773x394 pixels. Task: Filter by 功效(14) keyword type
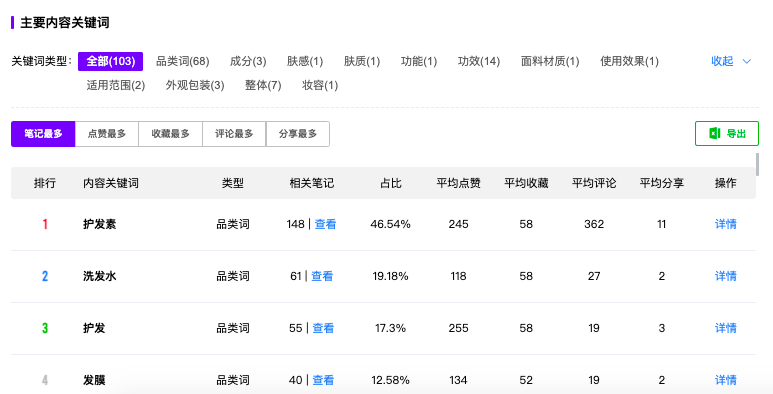pos(479,61)
